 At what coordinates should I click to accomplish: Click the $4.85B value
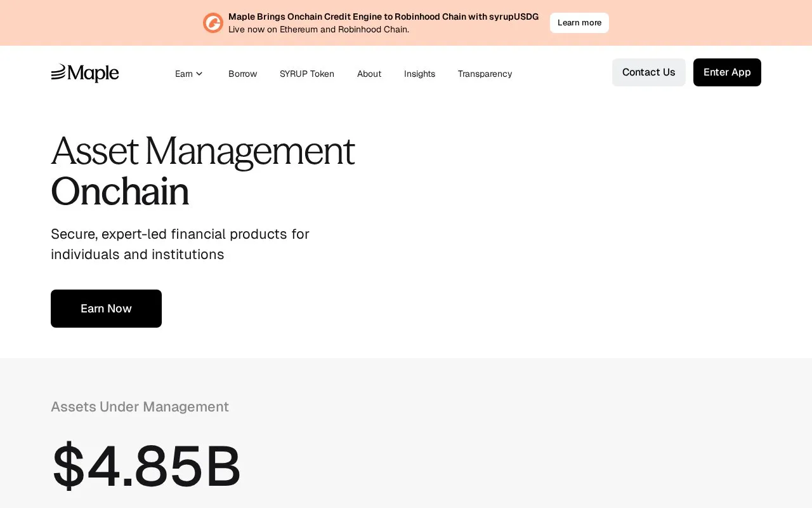click(147, 466)
